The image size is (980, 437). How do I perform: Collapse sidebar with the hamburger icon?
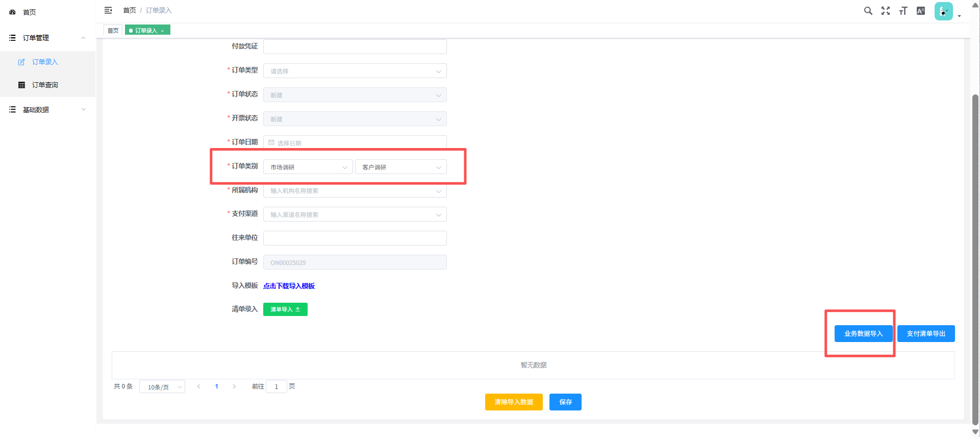108,10
